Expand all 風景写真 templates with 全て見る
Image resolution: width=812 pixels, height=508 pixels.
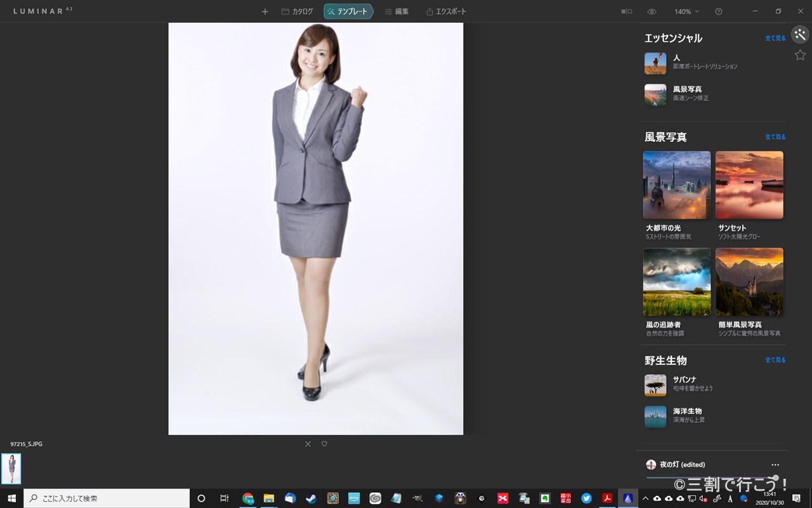click(x=775, y=137)
